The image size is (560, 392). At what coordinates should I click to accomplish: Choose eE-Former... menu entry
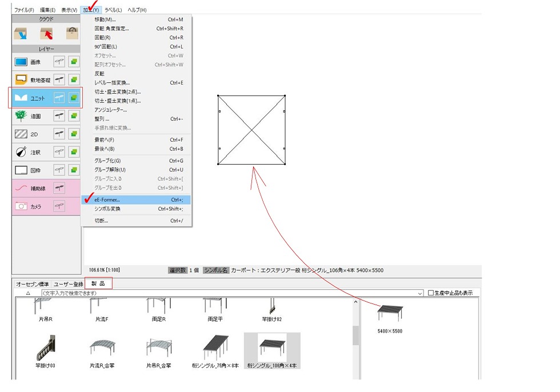[x=136, y=200]
